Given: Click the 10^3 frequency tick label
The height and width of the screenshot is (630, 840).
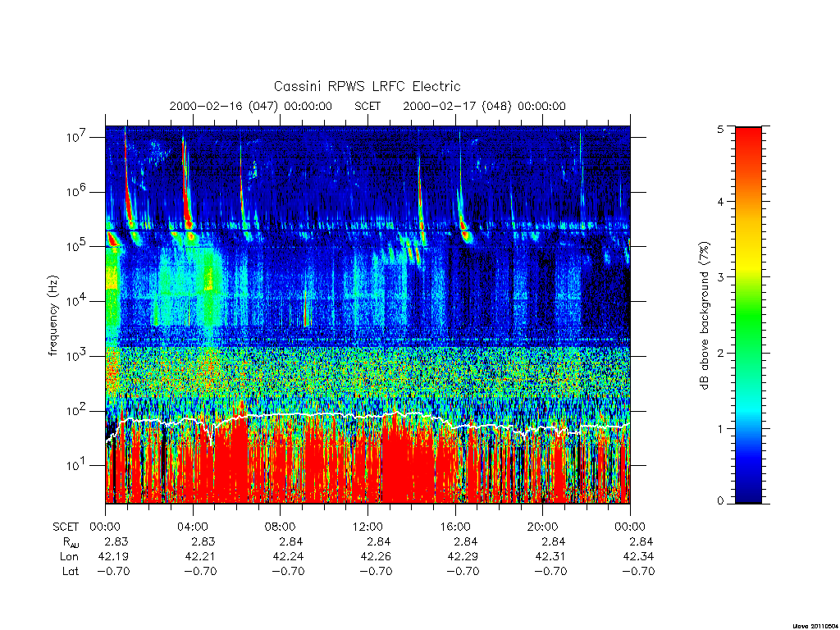Looking at the screenshot, I should pos(76,356).
